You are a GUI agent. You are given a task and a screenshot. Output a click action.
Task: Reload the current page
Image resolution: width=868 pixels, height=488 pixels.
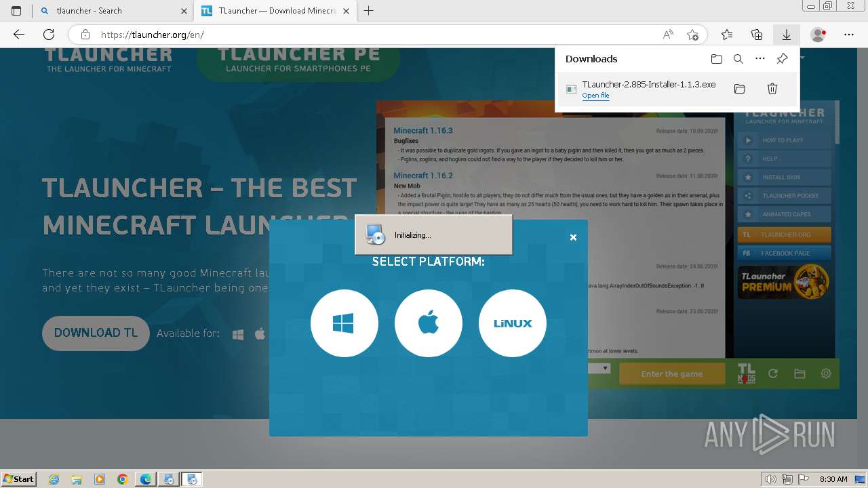[49, 35]
